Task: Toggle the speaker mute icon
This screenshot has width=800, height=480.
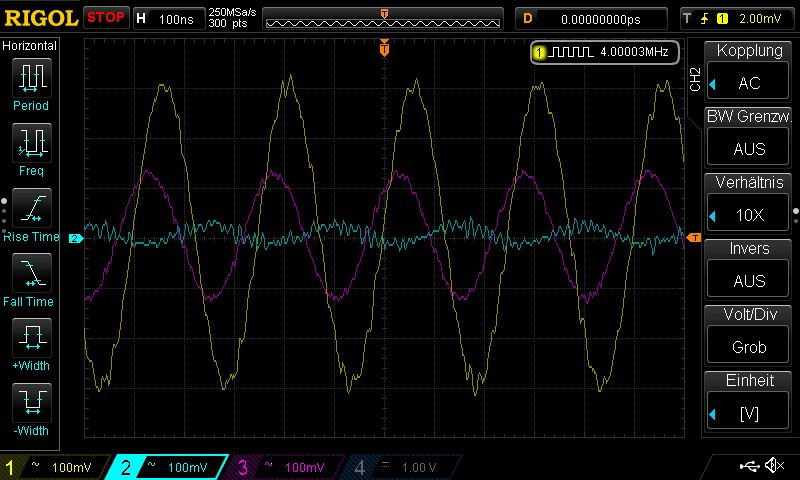Action: pyautogui.click(x=774, y=466)
